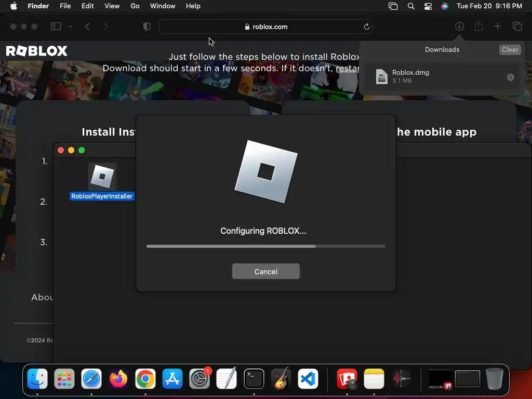The width and height of the screenshot is (532, 399).
Task: Open Stage Manager menu bar icon
Action: point(393,6)
